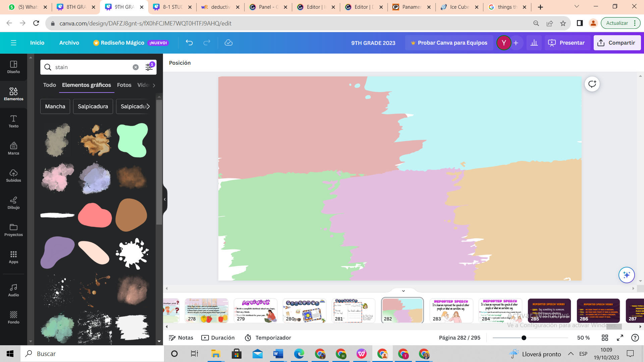Hide the page thumbnails strip
Screen dimensions: 644x362
[403, 291]
